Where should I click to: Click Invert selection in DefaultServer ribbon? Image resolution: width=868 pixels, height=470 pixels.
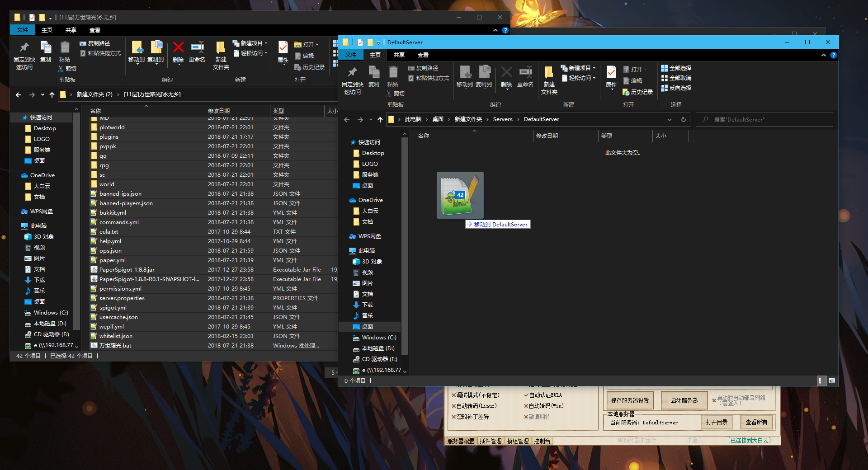coord(676,88)
